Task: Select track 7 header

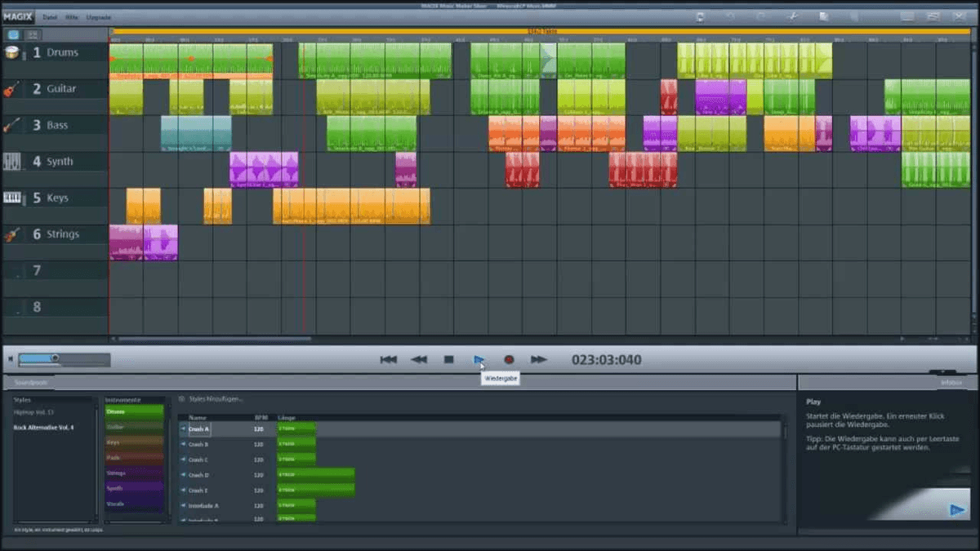Action: 54,270
